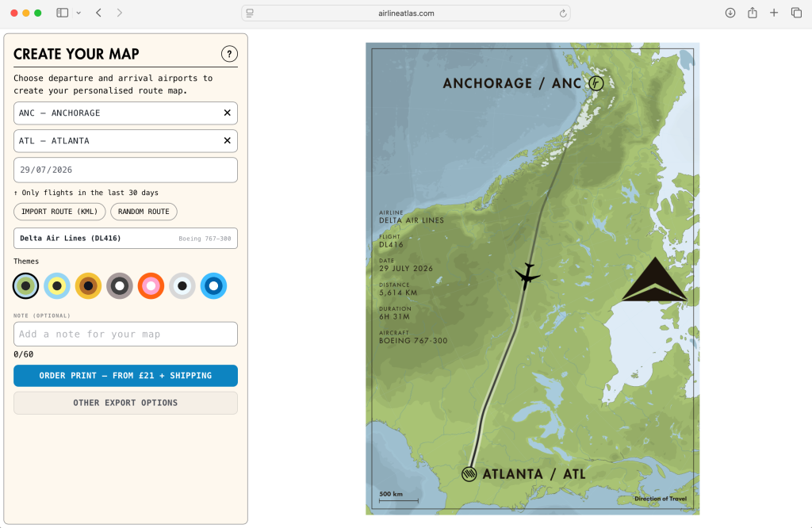Open the Safari downloads icon
Image resolution: width=812 pixels, height=528 pixels.
(730, 13)
